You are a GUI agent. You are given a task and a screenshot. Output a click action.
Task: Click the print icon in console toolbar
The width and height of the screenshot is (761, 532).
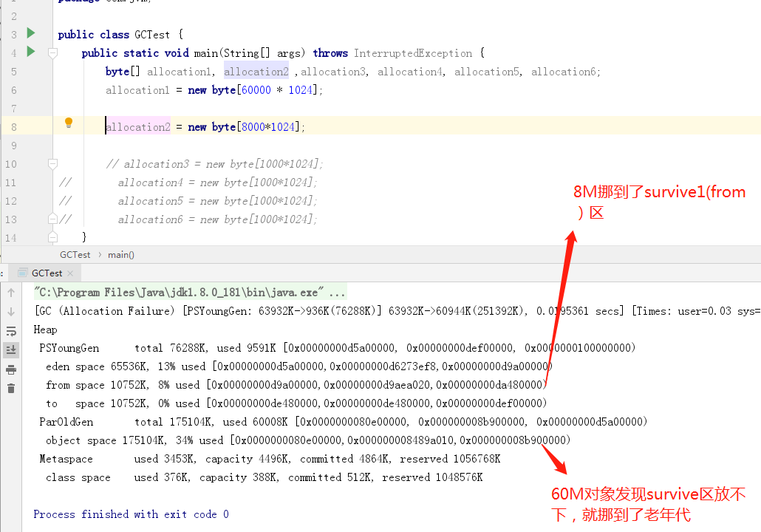point(11,370)
